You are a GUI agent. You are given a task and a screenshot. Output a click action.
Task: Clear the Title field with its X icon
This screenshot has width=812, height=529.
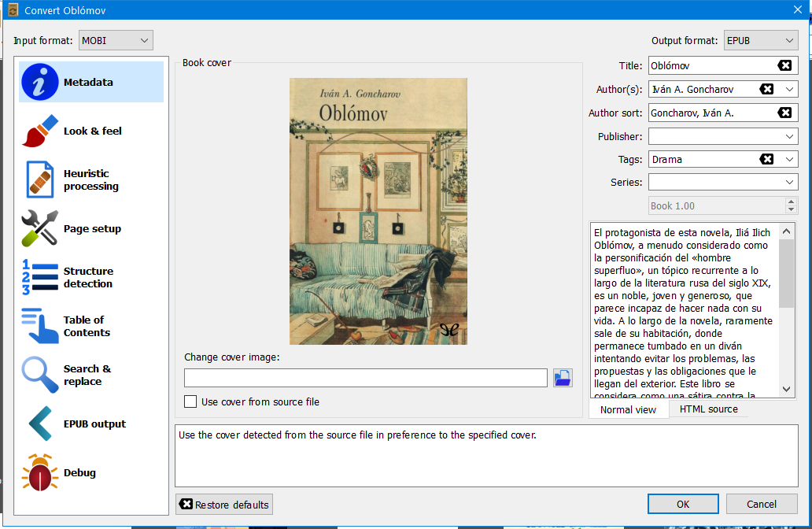[784, 65]
